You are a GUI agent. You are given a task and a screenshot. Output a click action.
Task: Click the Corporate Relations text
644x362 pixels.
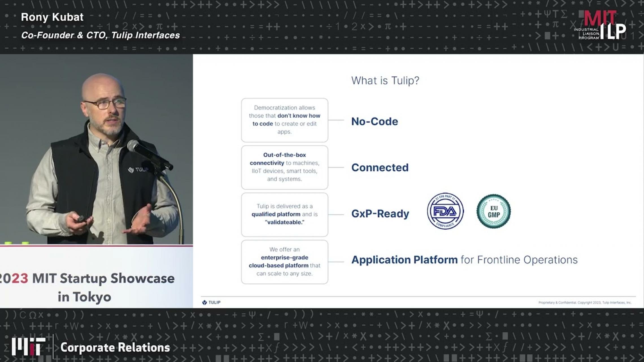(115, 348)
